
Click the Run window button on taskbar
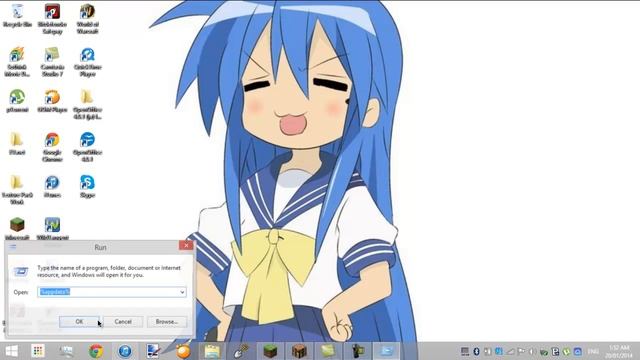click(x=386, y=351)
